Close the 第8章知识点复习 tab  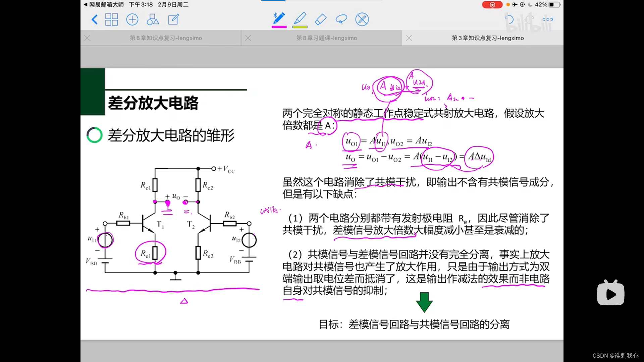pyautogui.click(x=88, y=38)
